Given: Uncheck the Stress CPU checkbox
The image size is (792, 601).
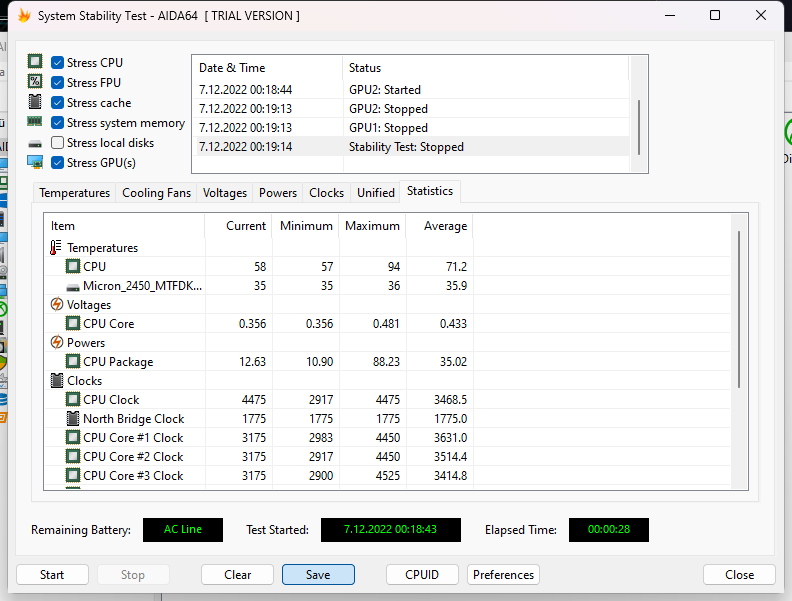Looking at the screenshot, I should (x=58, y=63).
